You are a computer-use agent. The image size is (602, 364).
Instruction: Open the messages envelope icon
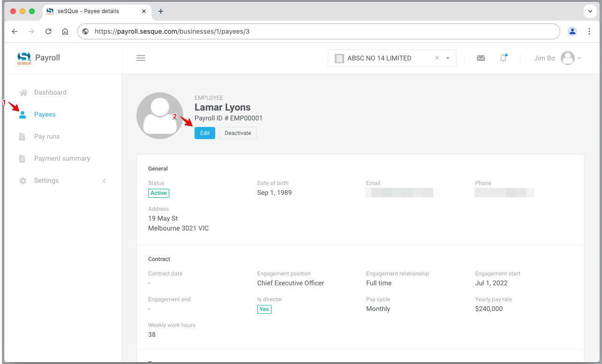[x=481, y=58]
